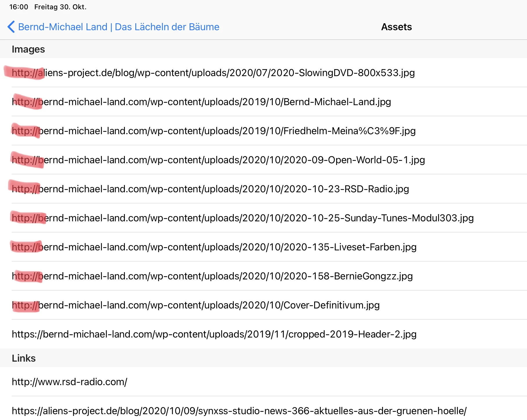Tap the date Freitag 30. Okt.

[x=60, y=7]
